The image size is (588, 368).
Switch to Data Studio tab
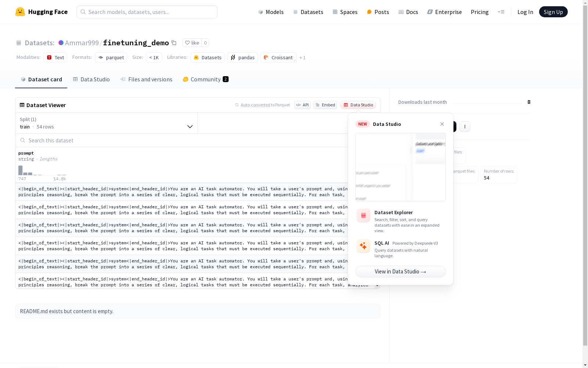92,79
